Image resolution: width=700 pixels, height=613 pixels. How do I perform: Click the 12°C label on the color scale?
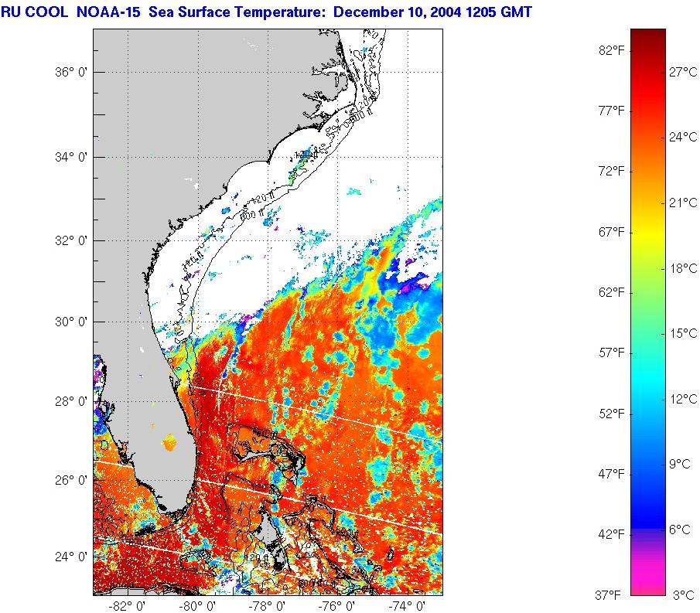pos(683,399)
